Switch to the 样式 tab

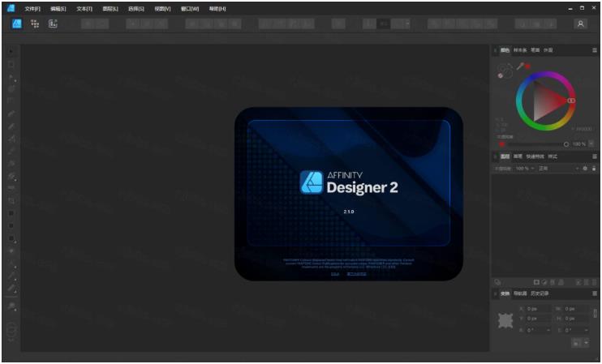click(x=553, y=156)
